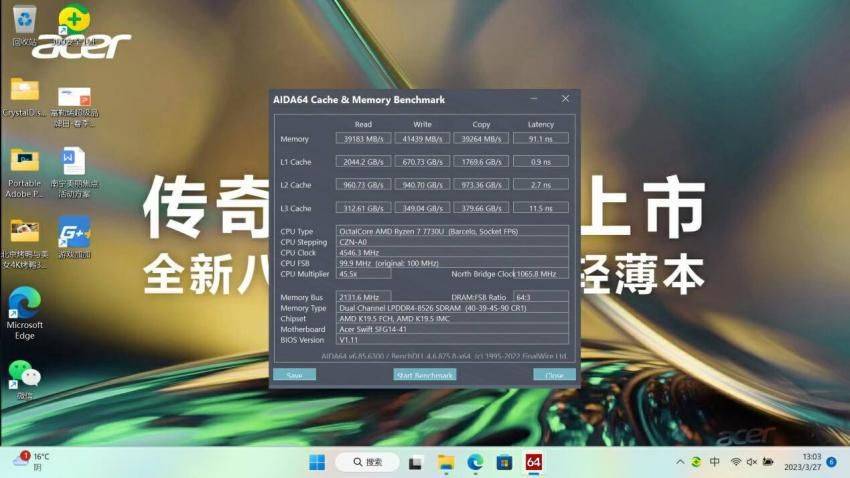Image resolution: width=850 pixels, height=478 pixels.
Task: Open the Portable Adobe folder icon
Action: 24,172
